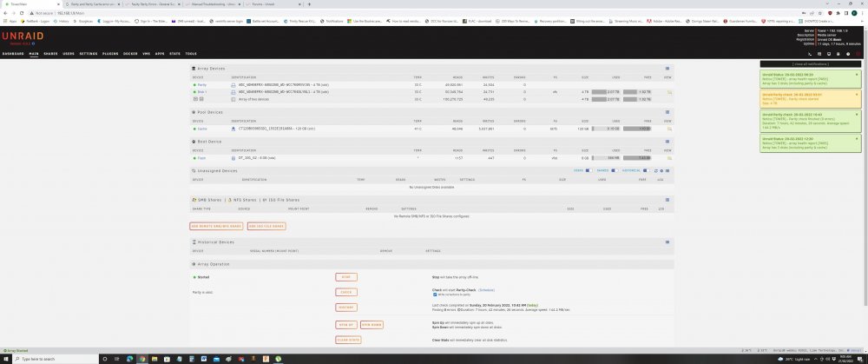
Task: Click the Unraid logo
Action: 23,36
